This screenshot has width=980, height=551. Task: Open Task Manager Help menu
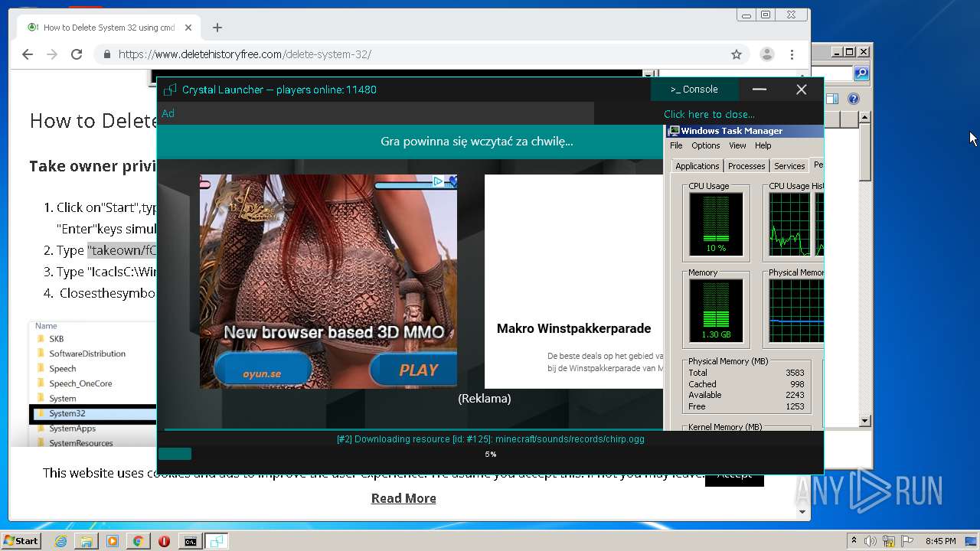pos(763,145)
